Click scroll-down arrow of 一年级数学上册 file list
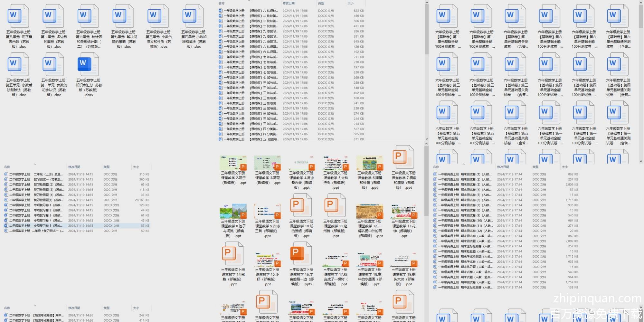This screenshot has height=322, width=644. tap(427, 139)
